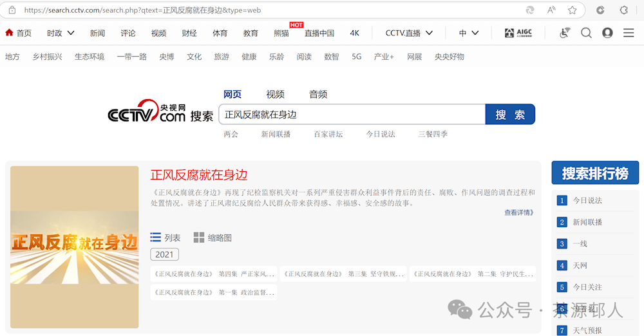This screenshot has height=336, width=644.
Task: Open 一带一路 in sub navigation
Action: coord(132,57)
